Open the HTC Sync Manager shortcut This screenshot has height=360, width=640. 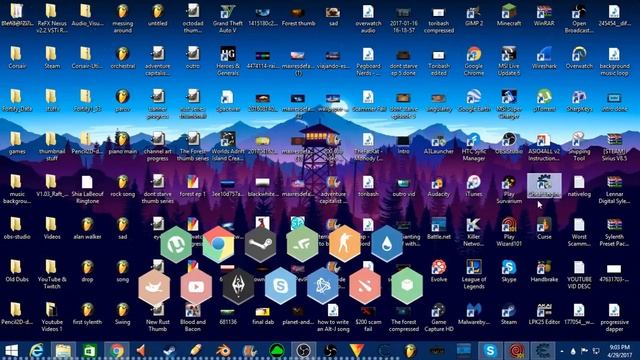pos(473,147)
